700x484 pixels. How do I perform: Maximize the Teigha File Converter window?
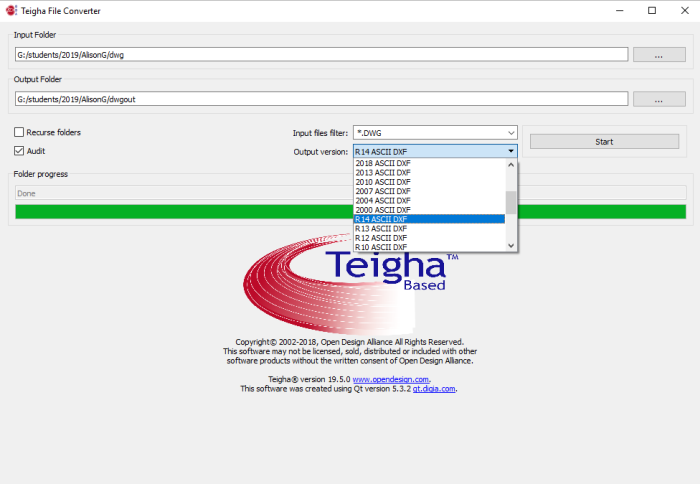(x=652, y=10)
